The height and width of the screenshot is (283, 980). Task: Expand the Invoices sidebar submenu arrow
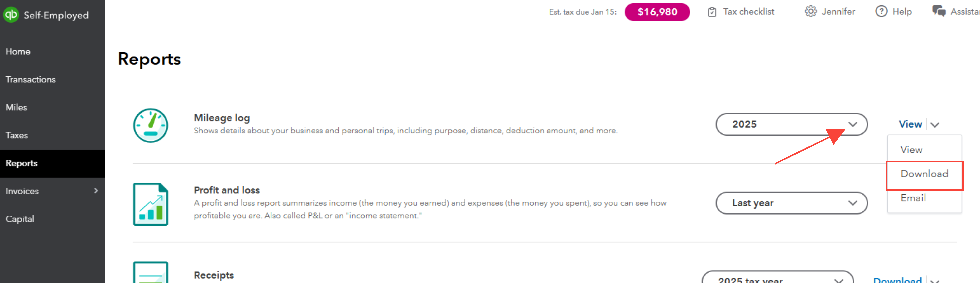coord(96,191)
